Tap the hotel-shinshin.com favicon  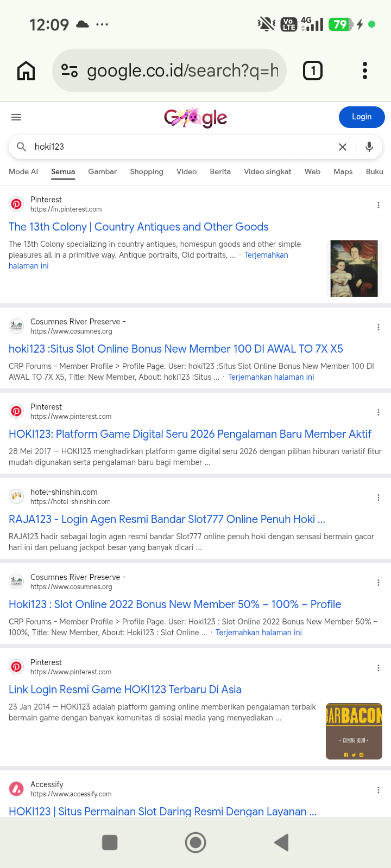pos(16,496)
